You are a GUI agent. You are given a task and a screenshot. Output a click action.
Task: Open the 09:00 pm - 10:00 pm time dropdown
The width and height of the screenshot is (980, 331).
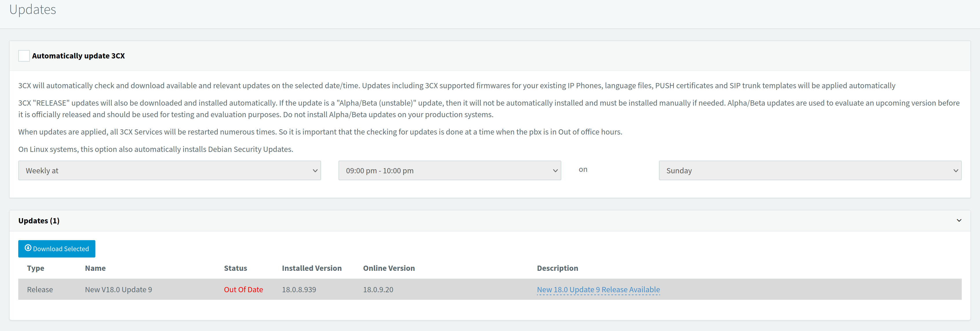449,171
